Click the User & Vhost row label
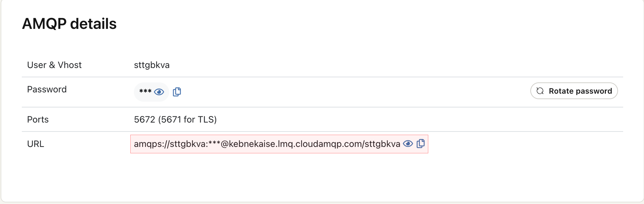The width and height of the screenshot is (644, 204). tap(54, 65)
